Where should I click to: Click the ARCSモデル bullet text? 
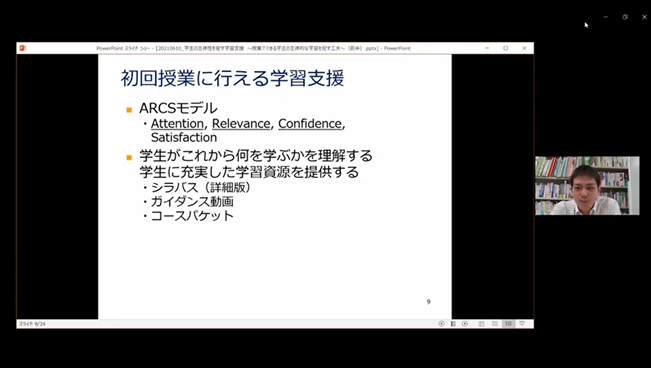pos(178,108)
